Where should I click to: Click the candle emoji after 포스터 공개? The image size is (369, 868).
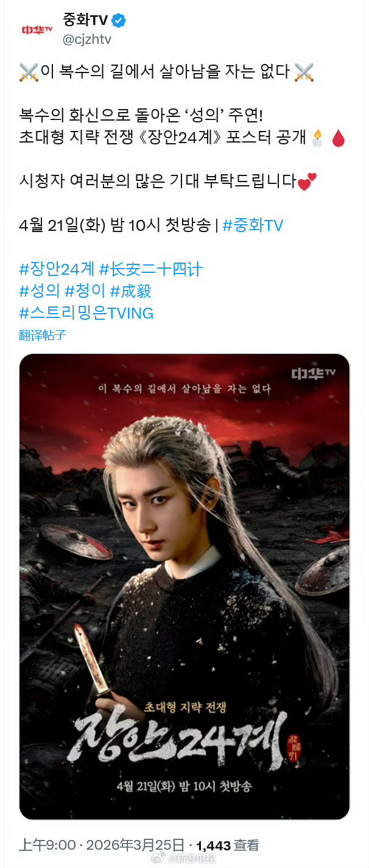pyautogui.click(x=317, y=138)
